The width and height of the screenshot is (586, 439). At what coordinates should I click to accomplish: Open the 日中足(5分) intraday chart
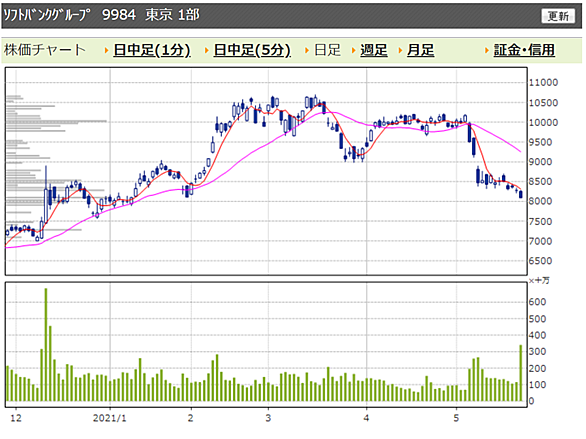click(252, 50)
